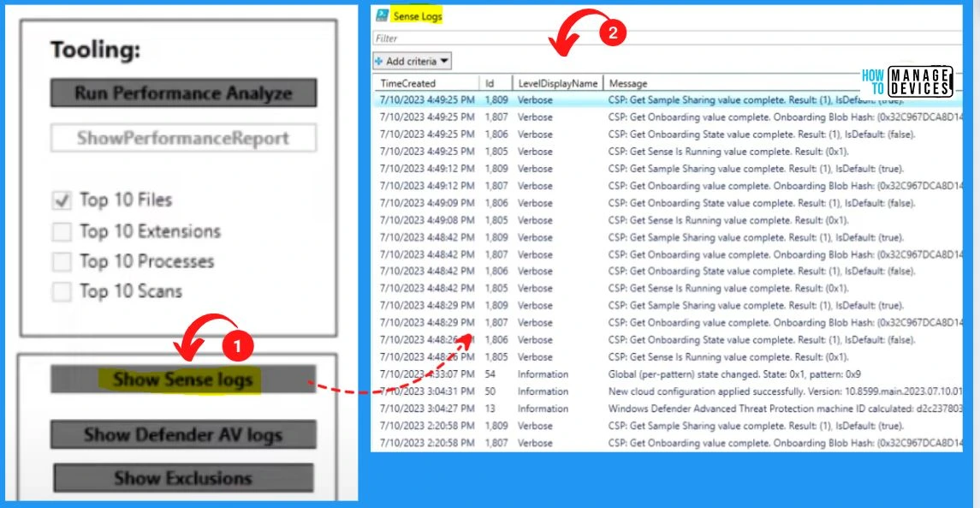Check the Top 10 Scans option
Viewport: 980px width, 508px height.
pyautogui.click(x=62, y=291)
